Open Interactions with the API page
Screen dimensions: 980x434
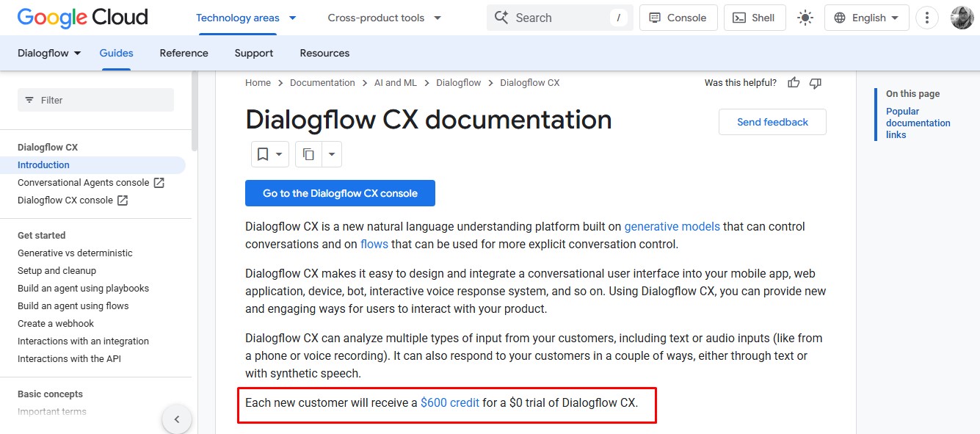69,358
